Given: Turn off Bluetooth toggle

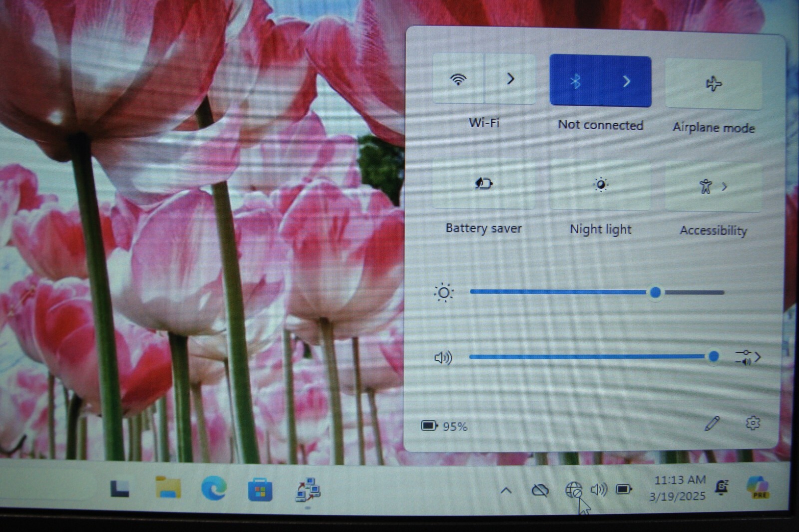Looking at the screenshot, I should coord(575,81).
